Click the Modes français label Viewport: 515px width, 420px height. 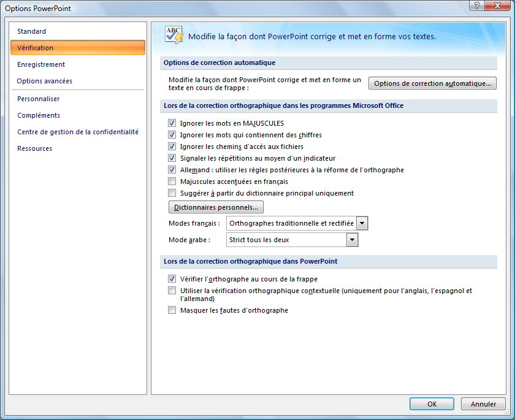[x=194, y=223]
